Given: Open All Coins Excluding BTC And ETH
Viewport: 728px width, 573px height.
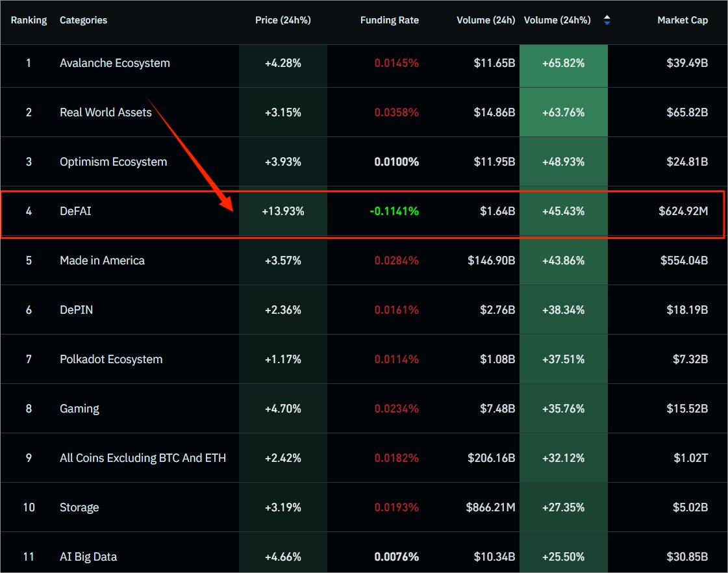Looking at the screenshot, I should pos(143,458).
